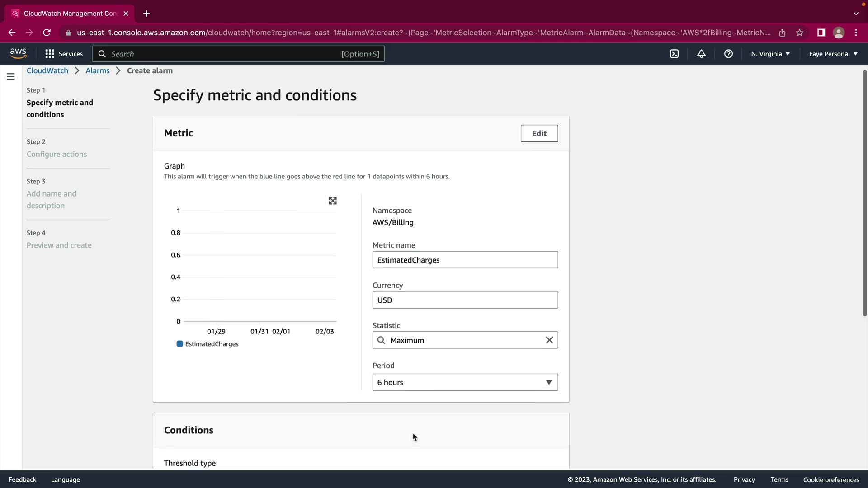This screenshot has height=488, width=868.
Task: Clear the Maximum statistic field
Action: [549, 340]
